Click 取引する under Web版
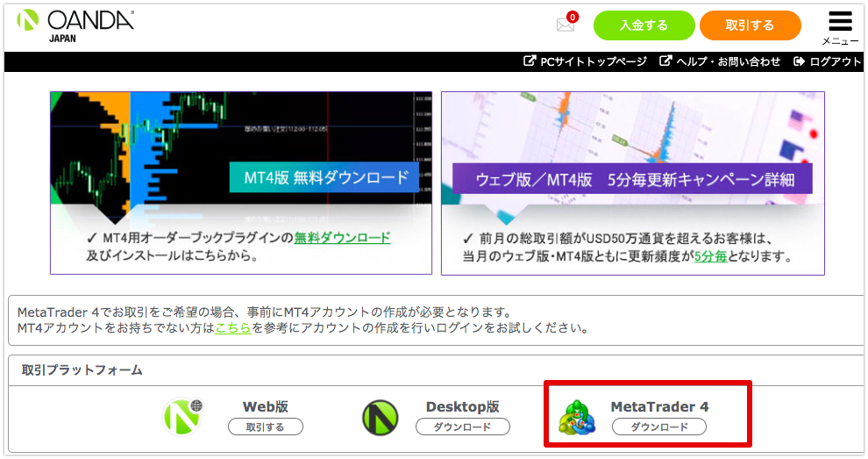 tap(266, 427)
